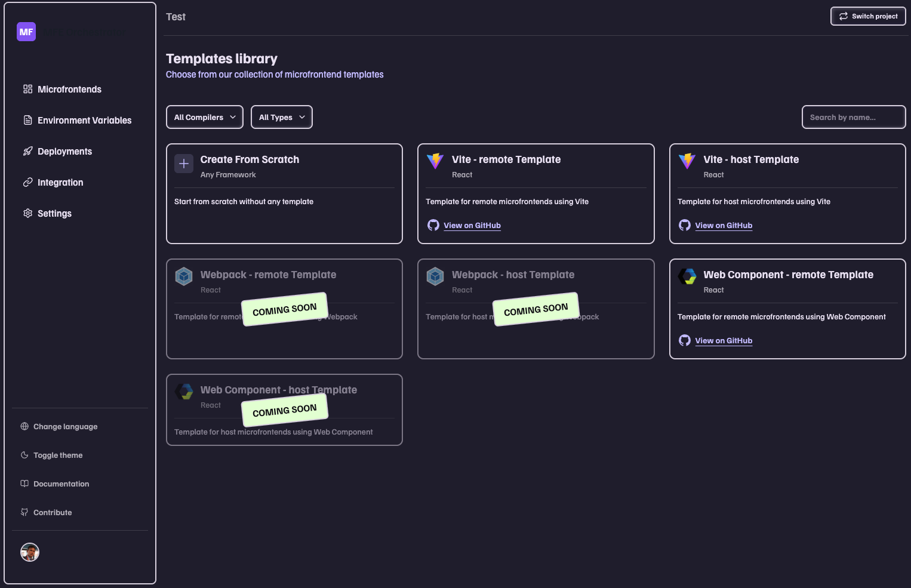This screenshot has width=911, height=588.
Task: Open Settings from the sidebar
Action: (54, 214)
